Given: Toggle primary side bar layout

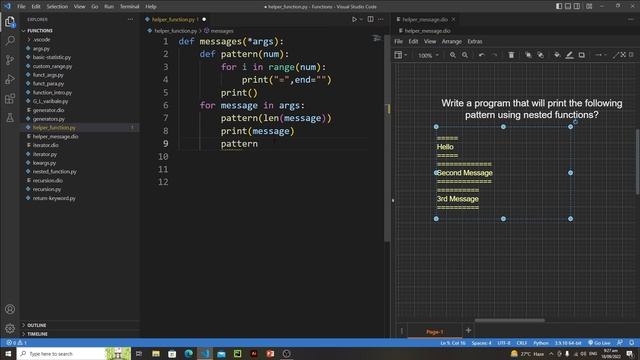Looking at the screenshot, I should (559, 6).
